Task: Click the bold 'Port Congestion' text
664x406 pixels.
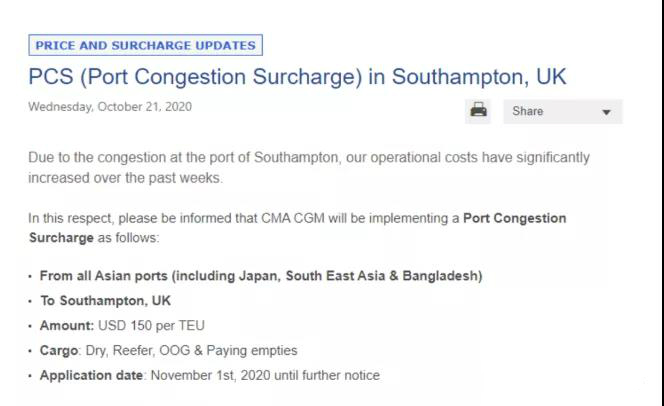Action: tap(515, 218)
